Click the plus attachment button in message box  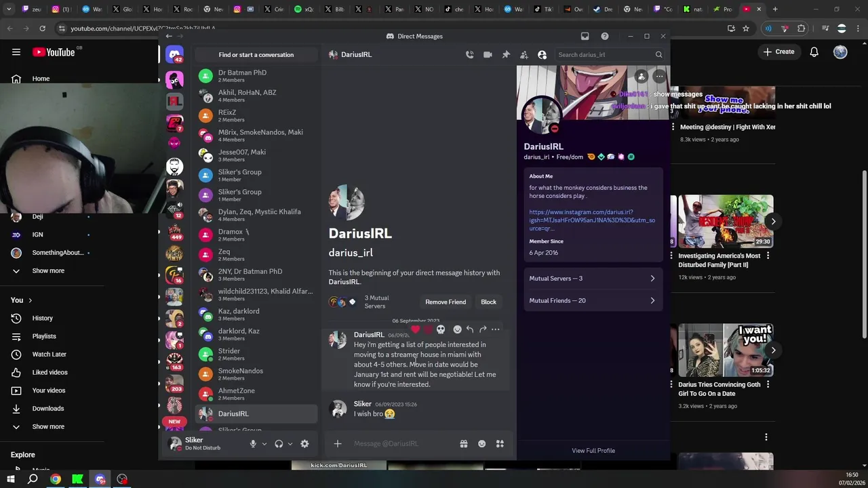338,444
